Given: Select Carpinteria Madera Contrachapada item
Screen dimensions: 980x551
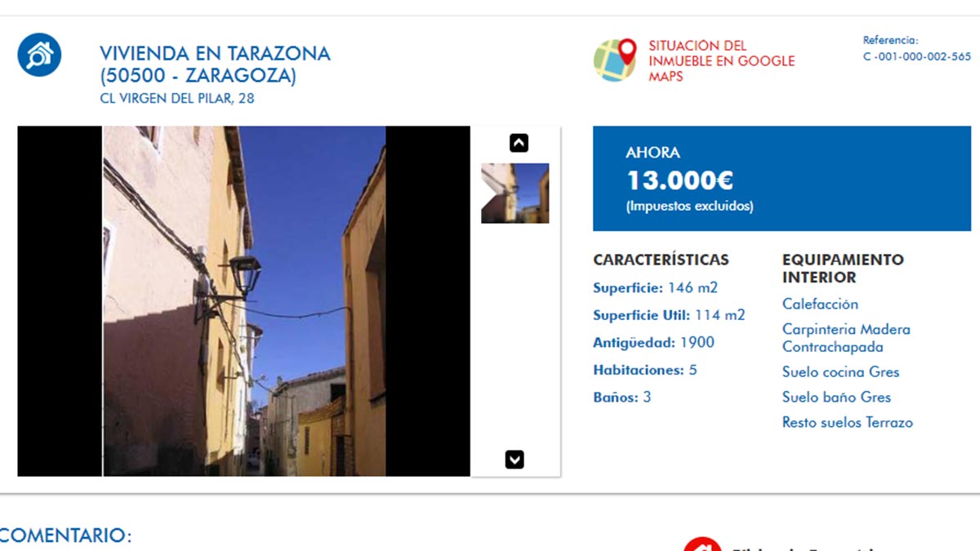Looking at the screenshot, I should (x=846, y=338).
